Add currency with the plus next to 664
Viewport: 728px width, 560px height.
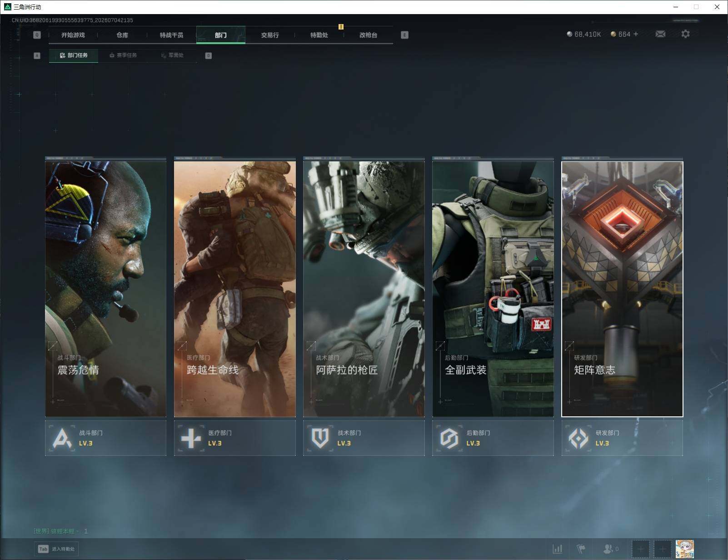[636, 34]
